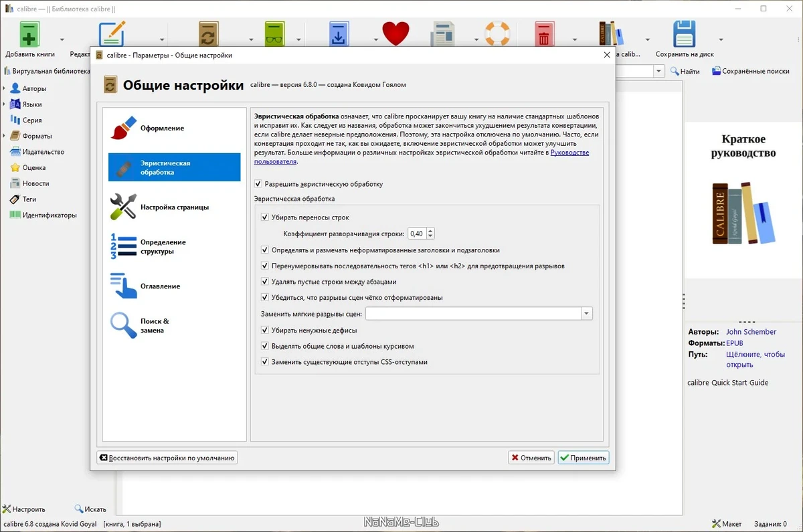Image resolution: width=803 pixels, height=532 pixels.
Task: Toggle Определять и размечать неформатированные заголовки checkbox
Action: pyautogui.click(x=265, y=250)
